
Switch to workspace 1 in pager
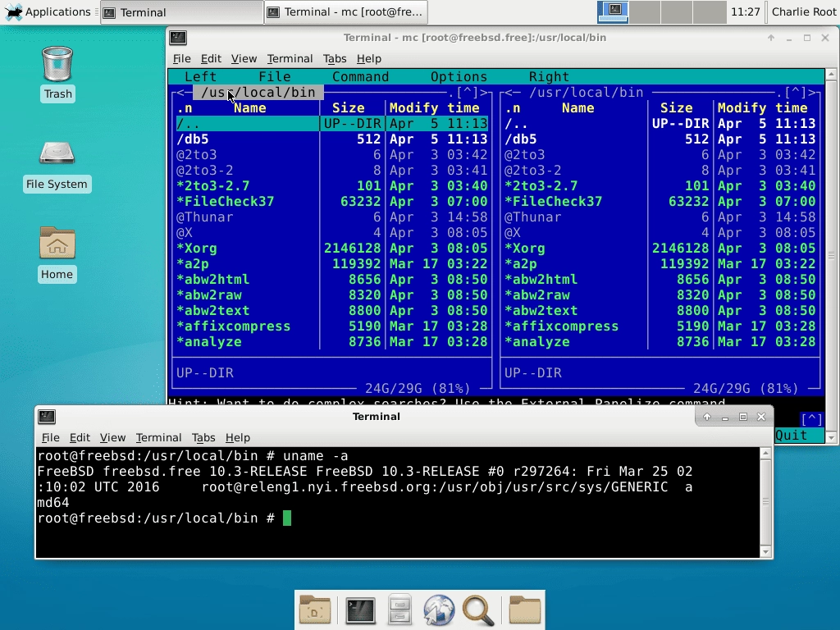click(x=614, y=11)
